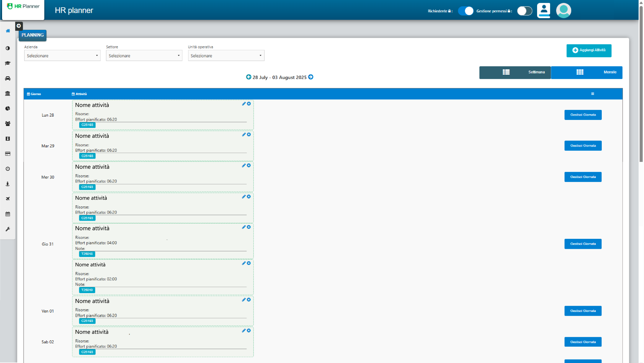This screenshot has width=644, height=363.
Task: Click Gestisci Giornata for Gio 31
Action: point(583,244)
